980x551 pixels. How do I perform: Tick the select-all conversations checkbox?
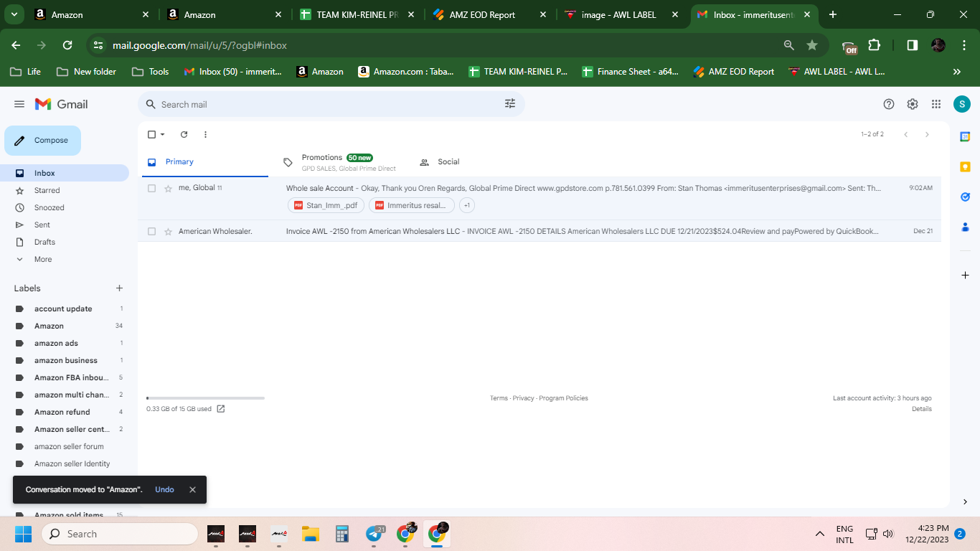(x=151, y=134)
